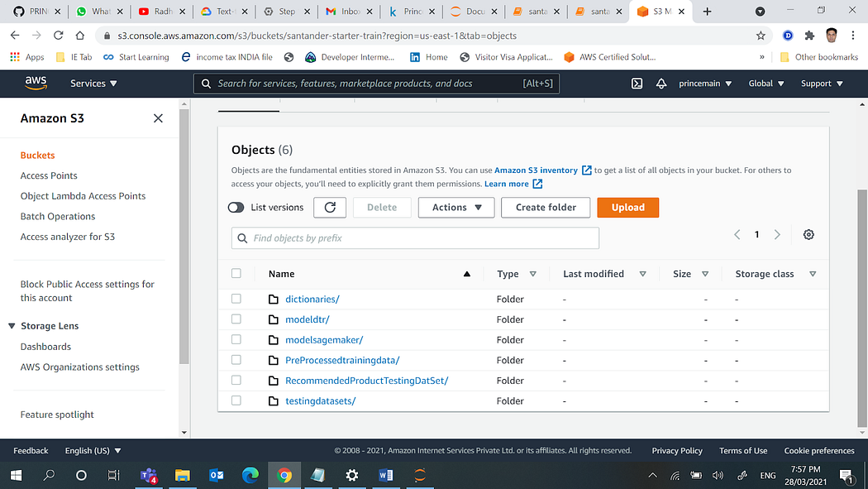Click the sidebar vertical scrollbar
The width and height of the screenshot is (868, 489).
click(184, 237)
